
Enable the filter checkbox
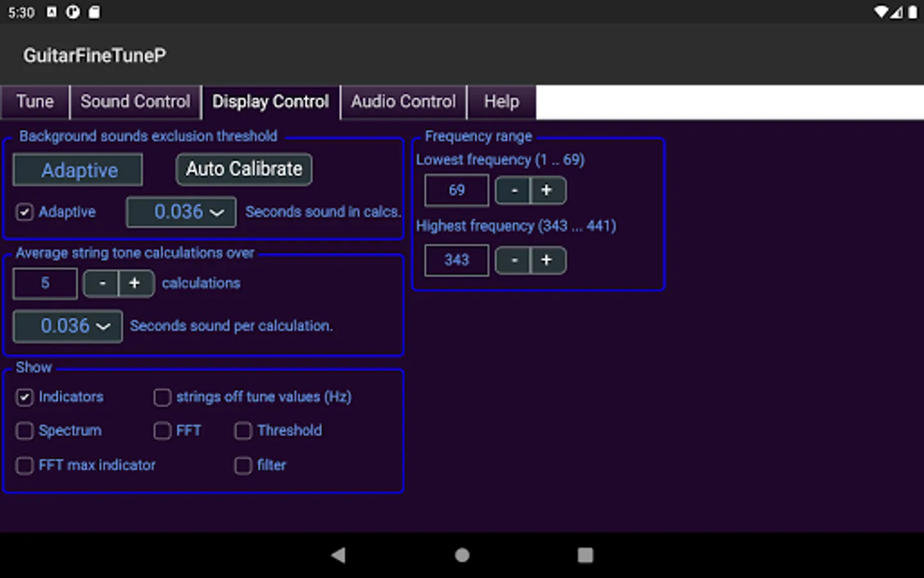tap(243, 466)
